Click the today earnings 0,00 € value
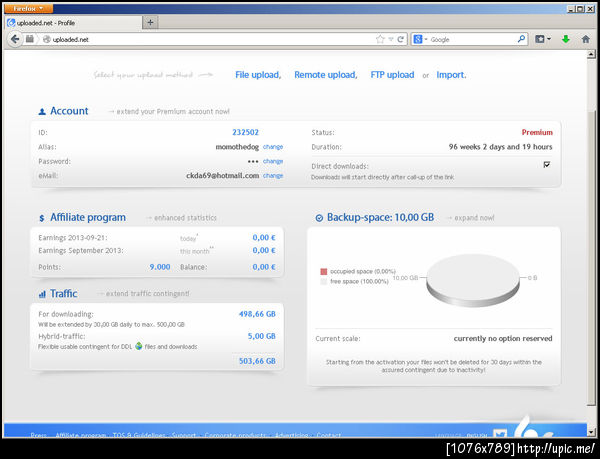Viewport: 600px width, 459px height. pos(264,238)
